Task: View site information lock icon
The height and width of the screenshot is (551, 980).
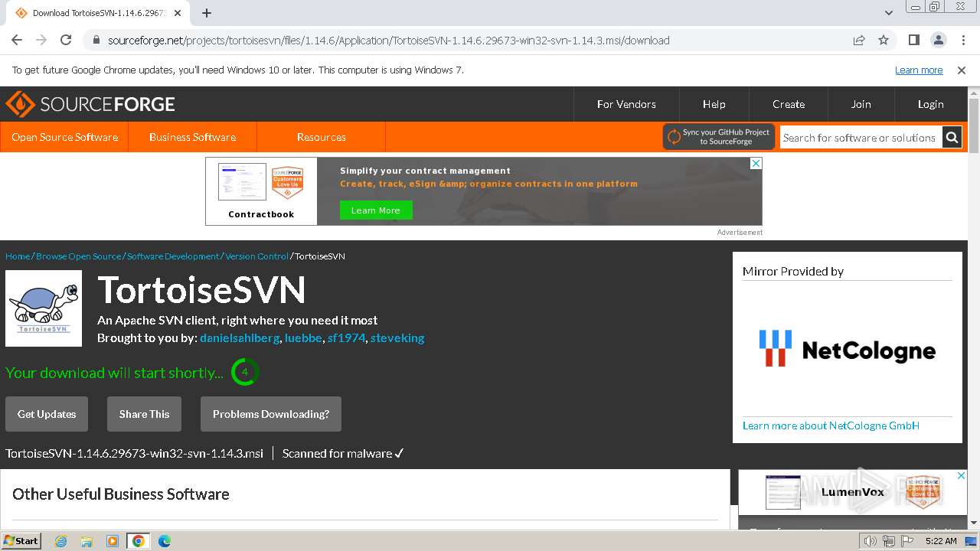Action: (x=96, y=41)
